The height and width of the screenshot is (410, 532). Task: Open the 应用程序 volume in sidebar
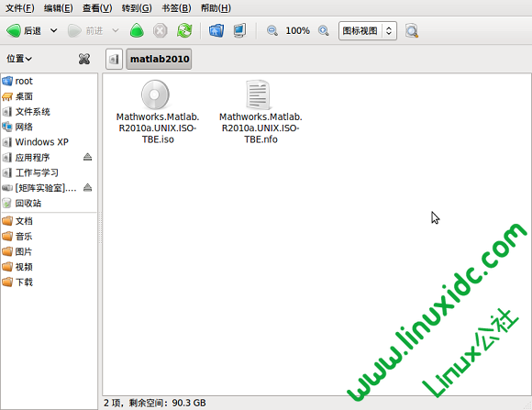33,158
